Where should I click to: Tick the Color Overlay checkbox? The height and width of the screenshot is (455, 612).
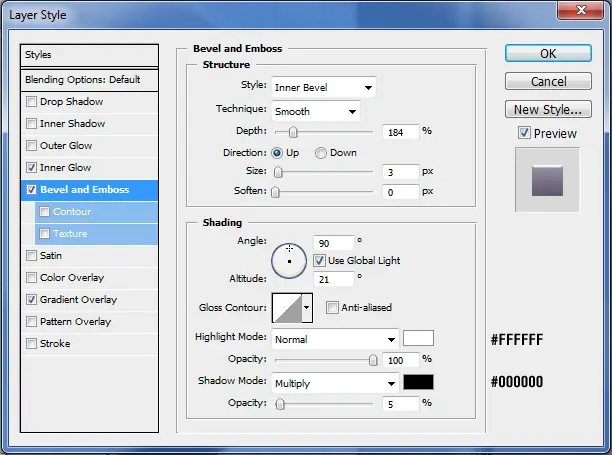pos(31,277)
